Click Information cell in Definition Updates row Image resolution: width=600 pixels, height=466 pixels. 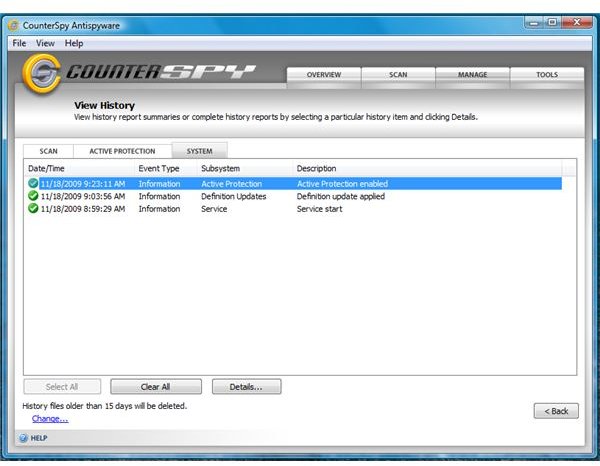[159, 196]
